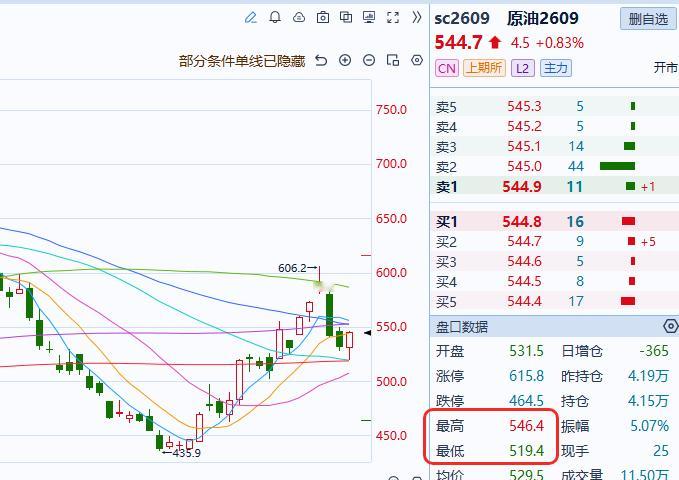679x480 pixels.
Task: Click the 振幅 value 5.07%
Action: point(649,426)
